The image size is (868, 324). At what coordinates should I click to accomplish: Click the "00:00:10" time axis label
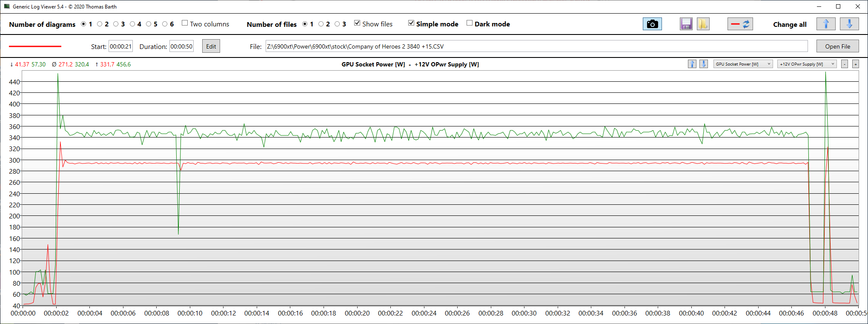coord(190,313)
